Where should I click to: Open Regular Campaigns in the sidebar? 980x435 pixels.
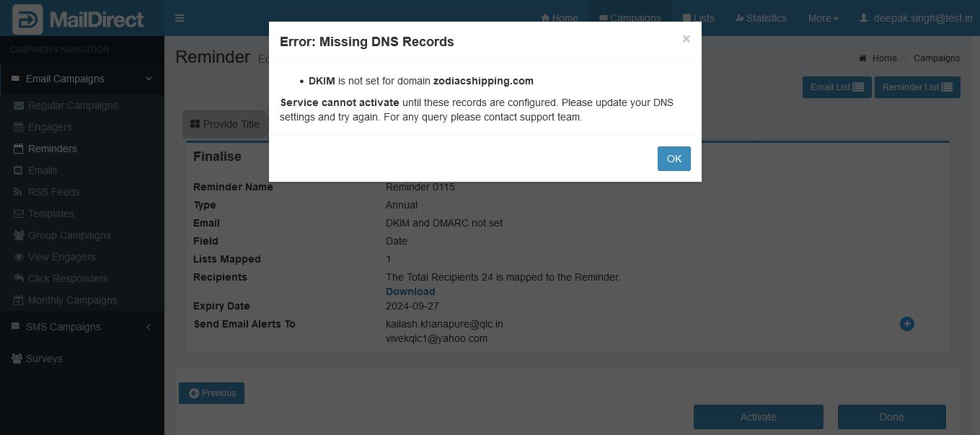pyautogui.click(x=72, y=105)
